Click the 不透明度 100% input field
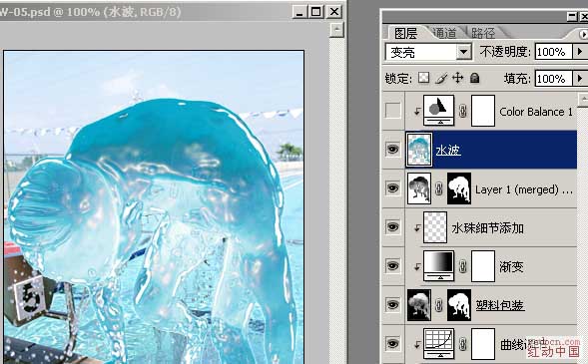The width and height of the screenshot is (588, 364). point(553,51)
